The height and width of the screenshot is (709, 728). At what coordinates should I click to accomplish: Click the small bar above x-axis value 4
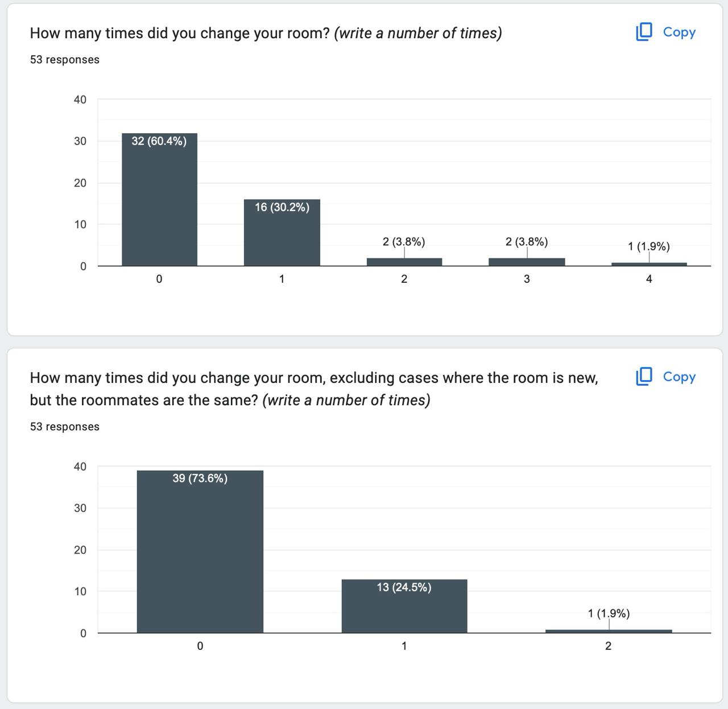[649, 264]
